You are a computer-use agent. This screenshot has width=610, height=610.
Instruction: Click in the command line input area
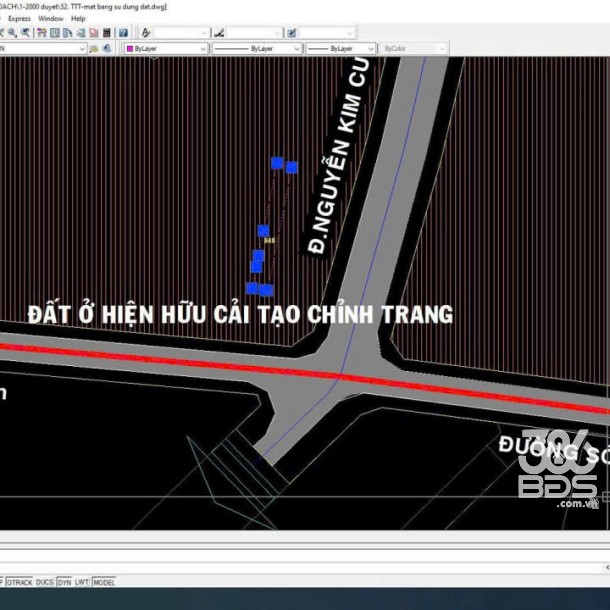point(305,567)
